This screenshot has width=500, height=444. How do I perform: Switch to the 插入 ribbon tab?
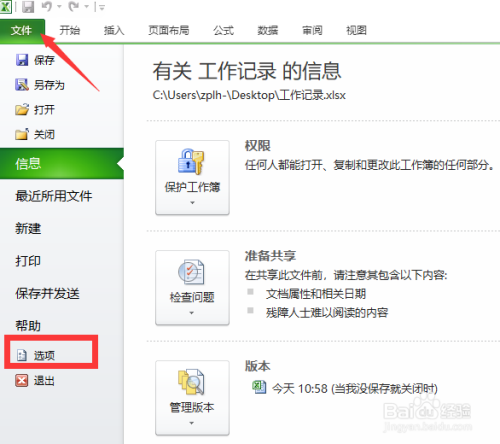coord(114,30)
